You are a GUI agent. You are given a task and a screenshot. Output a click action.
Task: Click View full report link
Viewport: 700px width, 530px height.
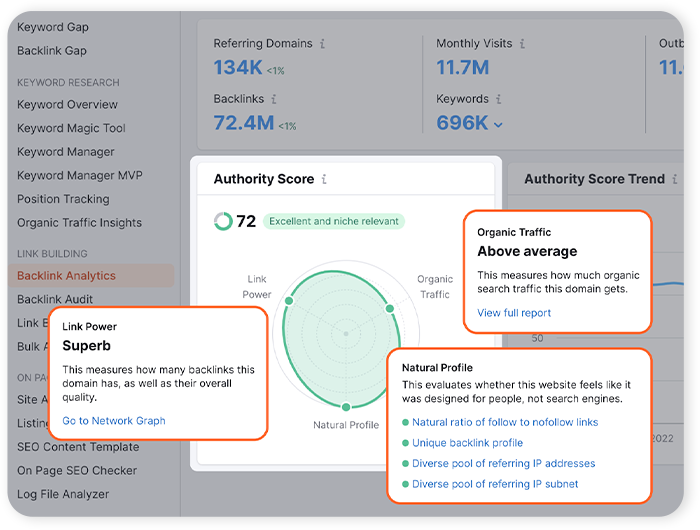tap(514, 313)
